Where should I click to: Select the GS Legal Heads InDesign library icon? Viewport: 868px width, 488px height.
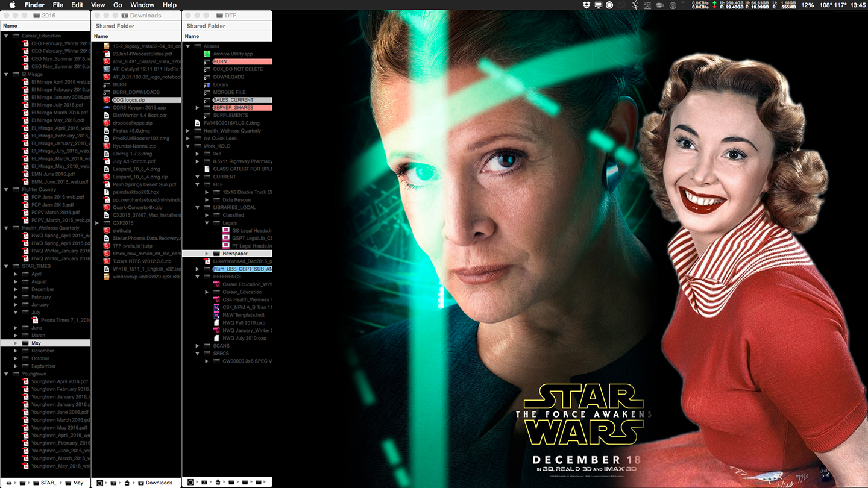[226, 231]
